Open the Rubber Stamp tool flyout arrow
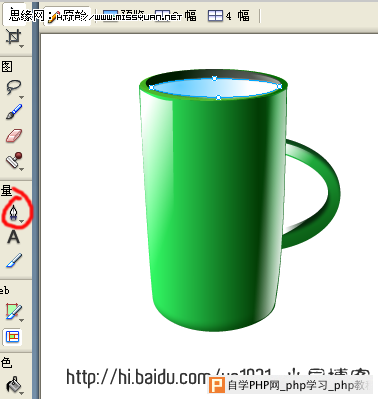378x399 pixels. click(x=22, y=169)
